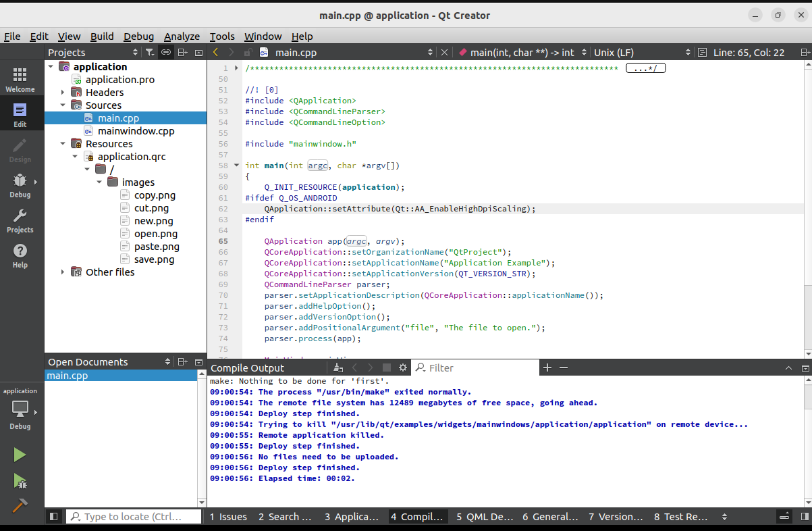
Task: Zoom out the Compile Output text
Action: pyautogui.click(x=564, y=368)
